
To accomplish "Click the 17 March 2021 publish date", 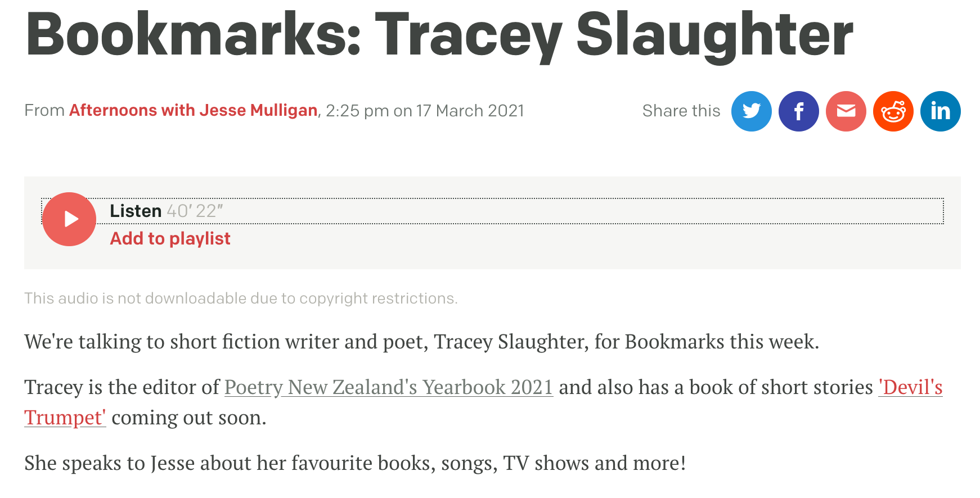I will 470,111.
